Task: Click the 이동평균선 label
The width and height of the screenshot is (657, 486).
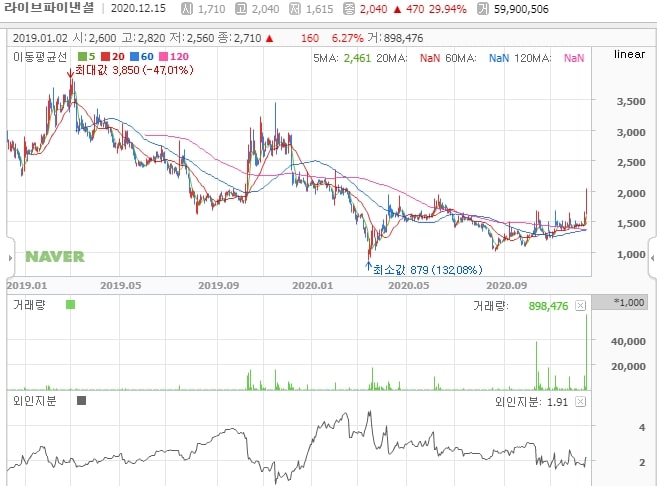Action: click(40, 57)
